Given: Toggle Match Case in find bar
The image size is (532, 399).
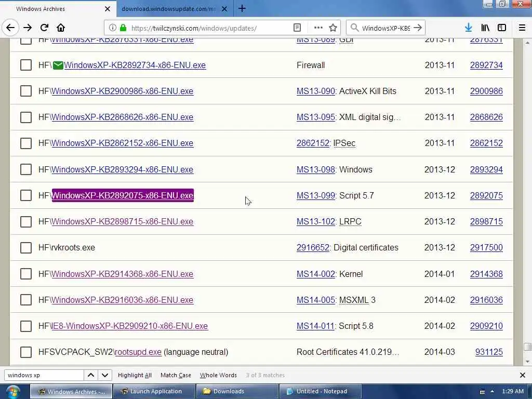Looking at the screenshot, I should tap(176, 375).
